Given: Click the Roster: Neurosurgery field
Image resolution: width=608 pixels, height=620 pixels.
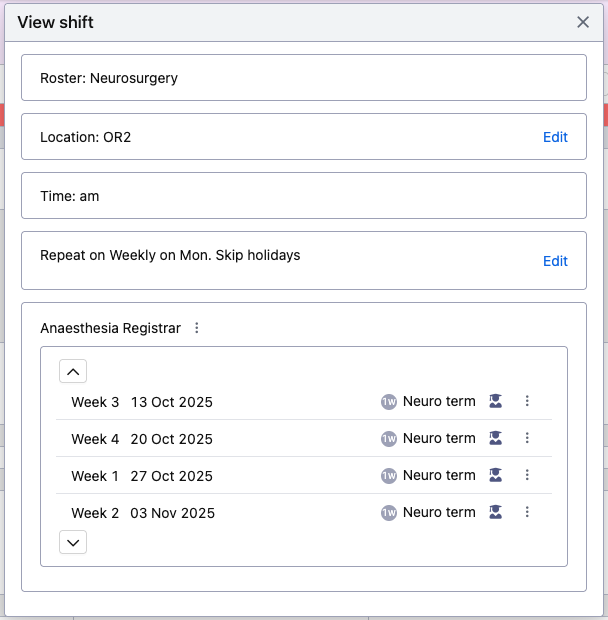Looking at the screenshot, I should 304,78.
